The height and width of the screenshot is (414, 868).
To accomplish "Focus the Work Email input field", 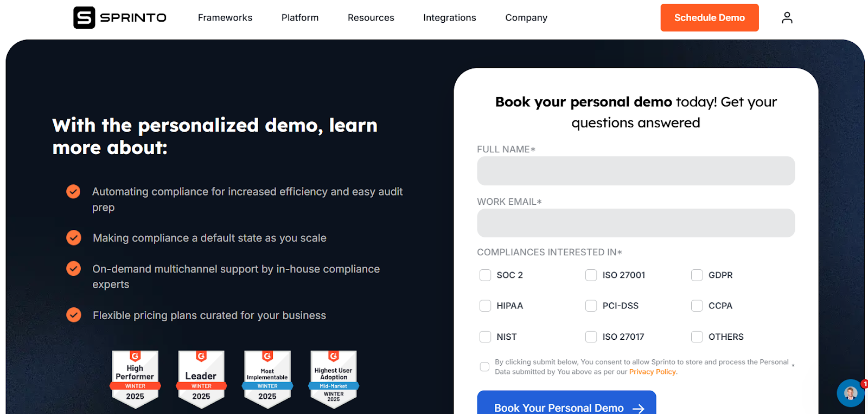I will coord(636,223).
